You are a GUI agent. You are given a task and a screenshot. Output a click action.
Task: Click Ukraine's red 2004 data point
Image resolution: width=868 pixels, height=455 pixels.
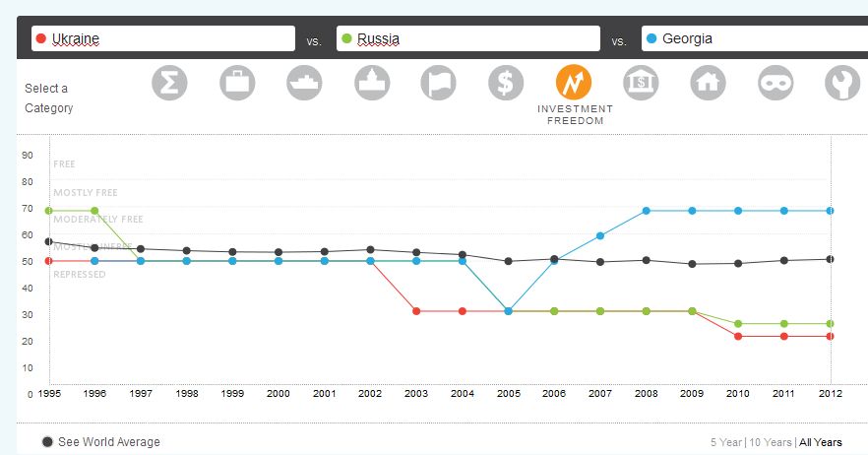pos(463,311)
